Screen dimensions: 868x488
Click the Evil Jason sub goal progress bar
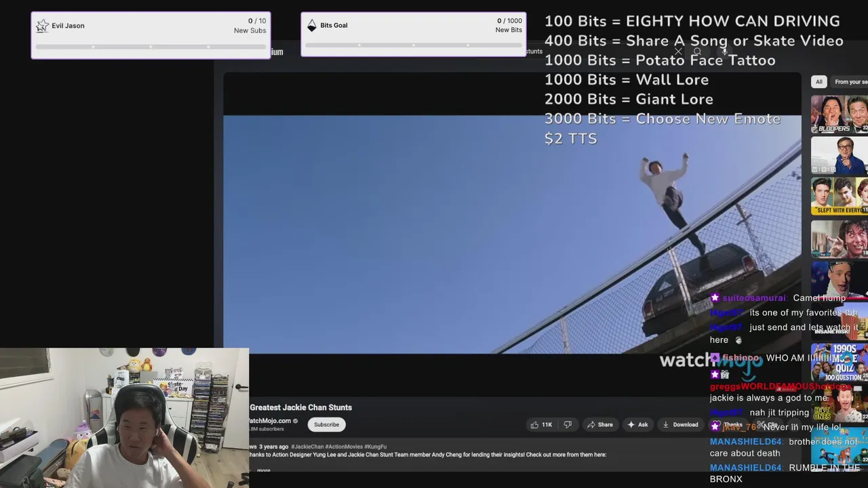(x=151, y=47)
